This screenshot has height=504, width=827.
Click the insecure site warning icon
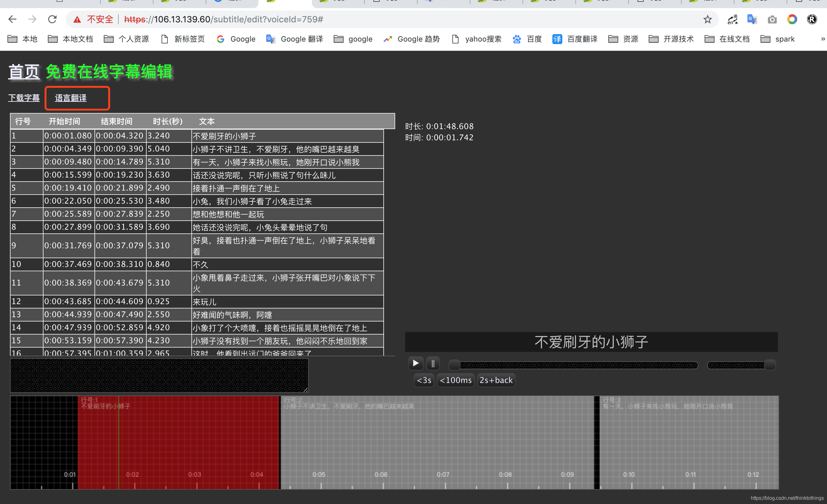point(78,20)
